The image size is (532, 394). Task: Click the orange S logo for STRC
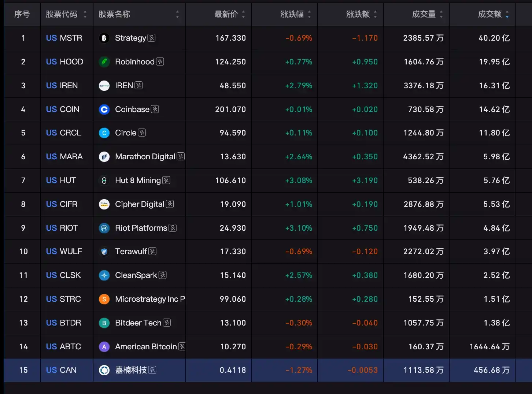[104, 299]
